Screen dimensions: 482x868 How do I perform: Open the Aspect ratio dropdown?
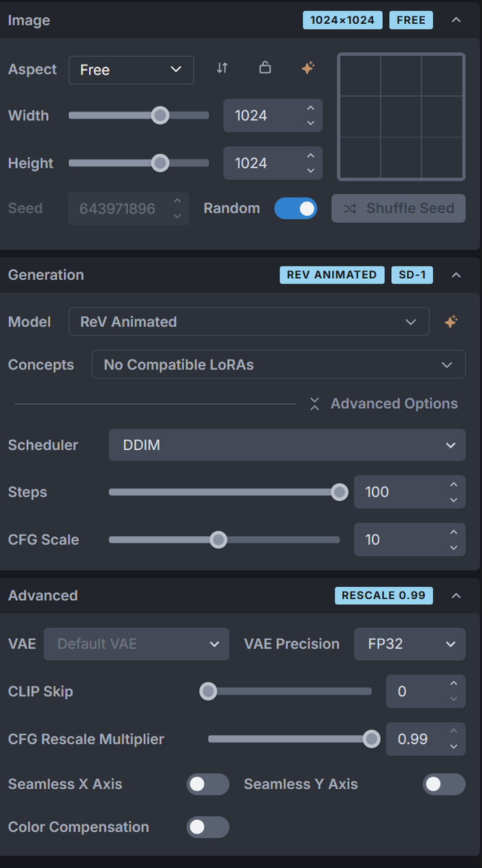click(x=131, y=70)
